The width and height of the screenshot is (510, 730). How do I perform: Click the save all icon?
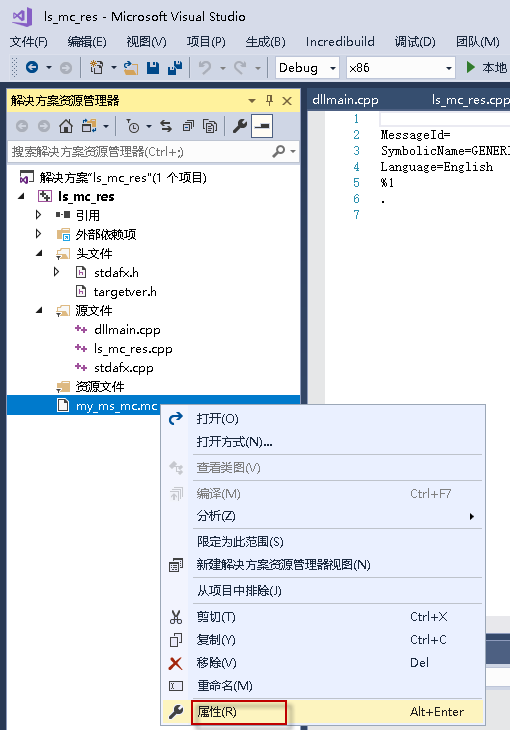click(x=175, y=68)
